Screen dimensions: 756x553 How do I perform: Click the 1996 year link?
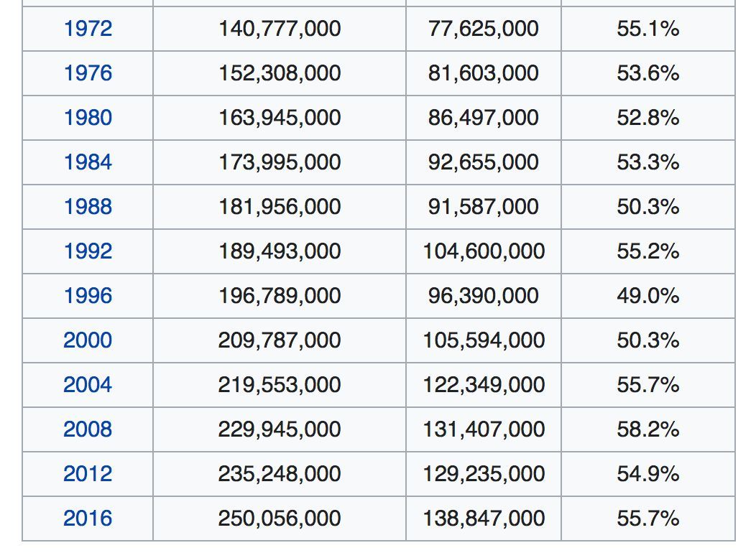tap(88, 296)
